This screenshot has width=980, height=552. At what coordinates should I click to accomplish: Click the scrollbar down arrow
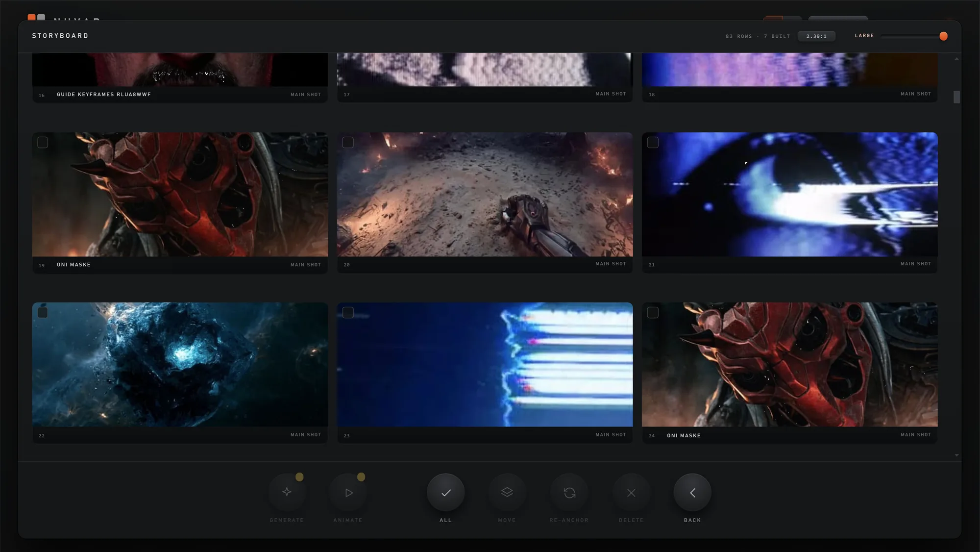pyautogui.click(x=956, y=455)
